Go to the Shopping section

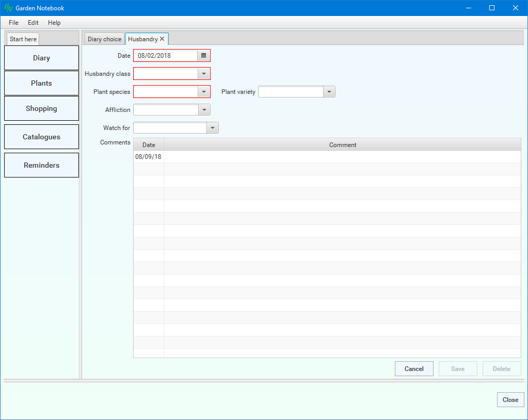41,108
